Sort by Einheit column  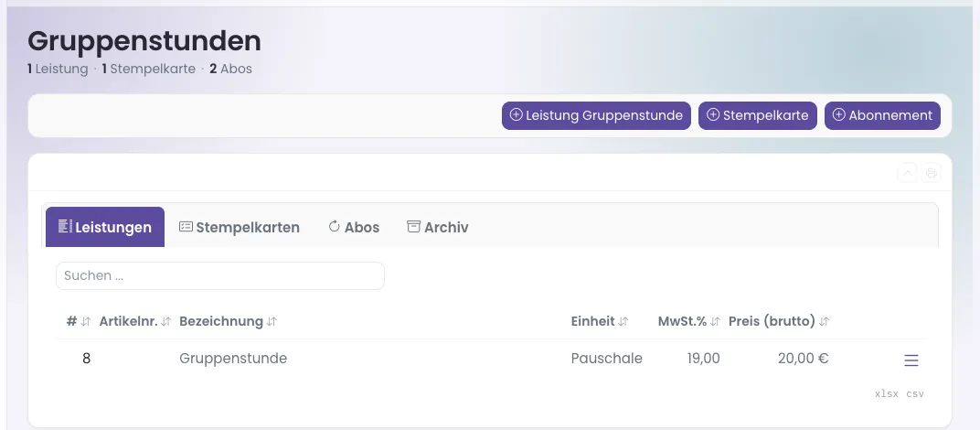click(600, 322)
